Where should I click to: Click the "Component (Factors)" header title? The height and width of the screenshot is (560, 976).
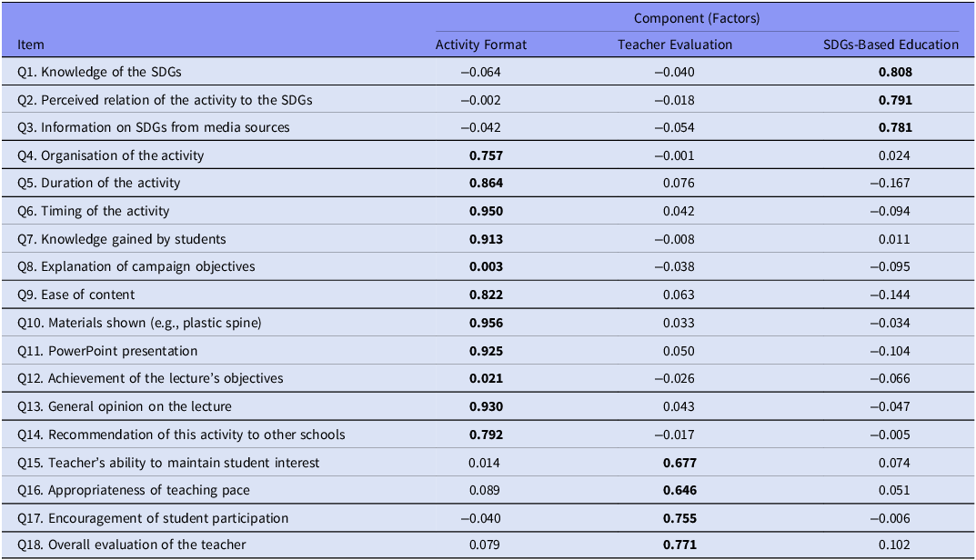(x=697, y=17)
